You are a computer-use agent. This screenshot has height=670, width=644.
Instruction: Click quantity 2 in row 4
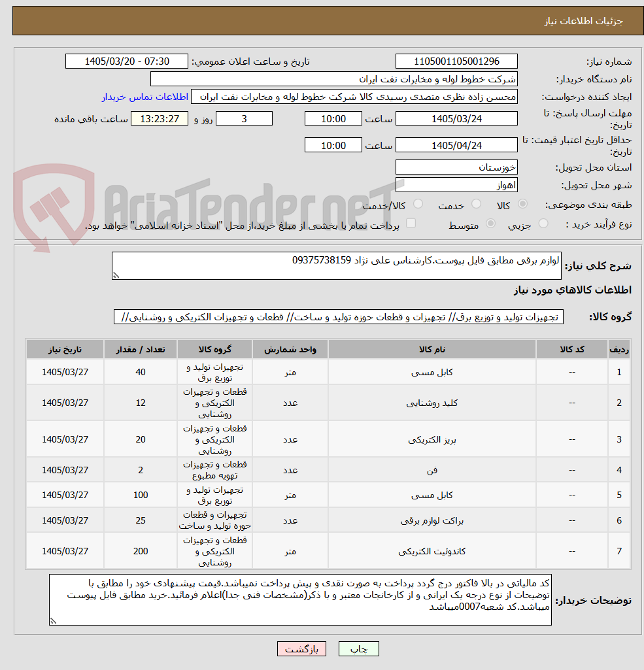140,470
